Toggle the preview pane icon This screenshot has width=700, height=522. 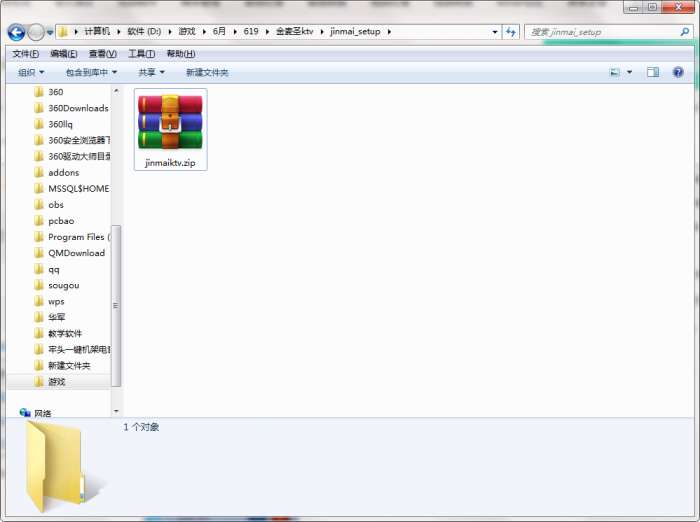(x=653, y=72)
